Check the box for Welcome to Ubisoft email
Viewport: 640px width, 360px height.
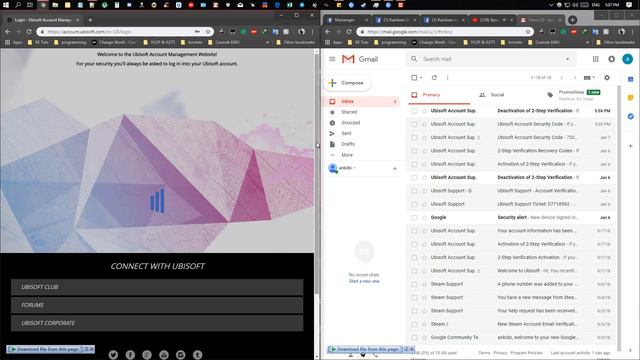(x=414, y=271)
